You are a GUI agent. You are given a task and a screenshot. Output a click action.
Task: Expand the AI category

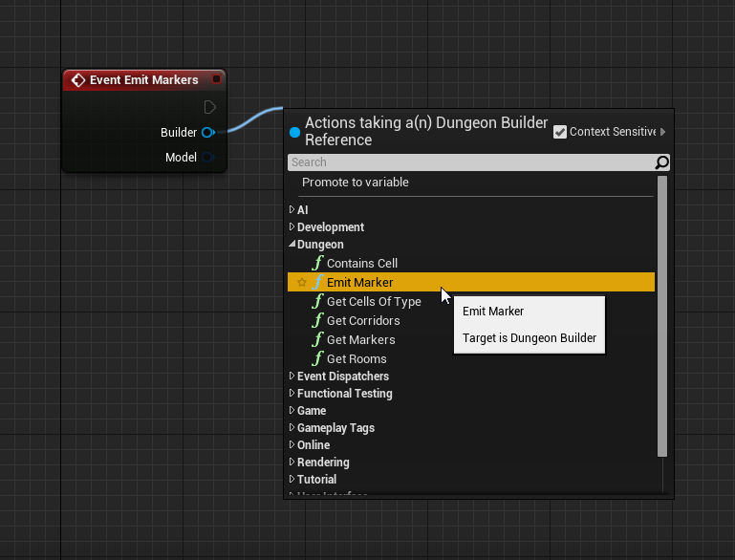[292, 209]
